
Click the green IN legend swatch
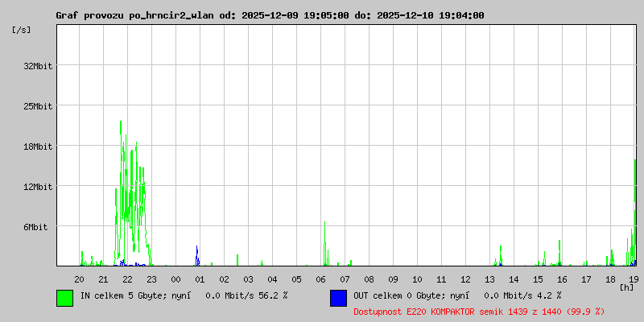[x=65, y=298]
